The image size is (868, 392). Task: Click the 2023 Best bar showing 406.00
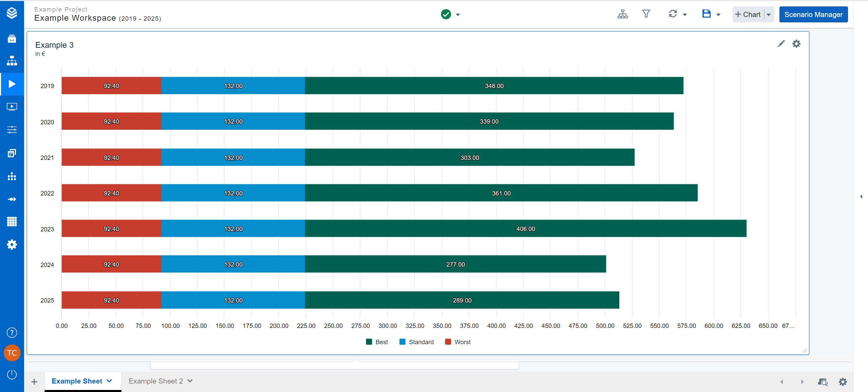click(525, 229)
